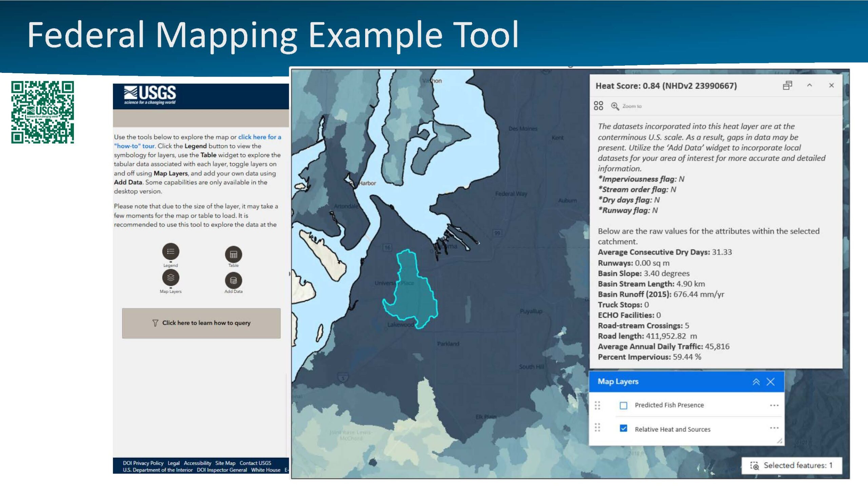Open options for Relative Heat and Sources layer

(x=774, y=428)
